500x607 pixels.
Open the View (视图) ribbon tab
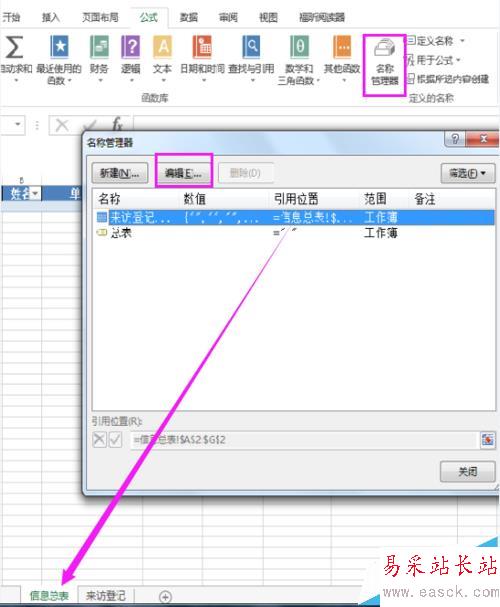268,17
